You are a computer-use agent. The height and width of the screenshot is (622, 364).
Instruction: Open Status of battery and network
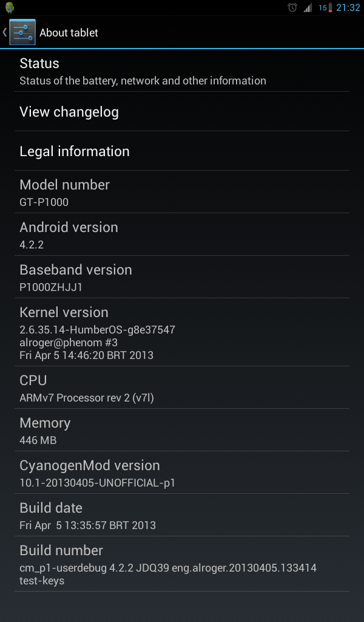tap(182, 72)
